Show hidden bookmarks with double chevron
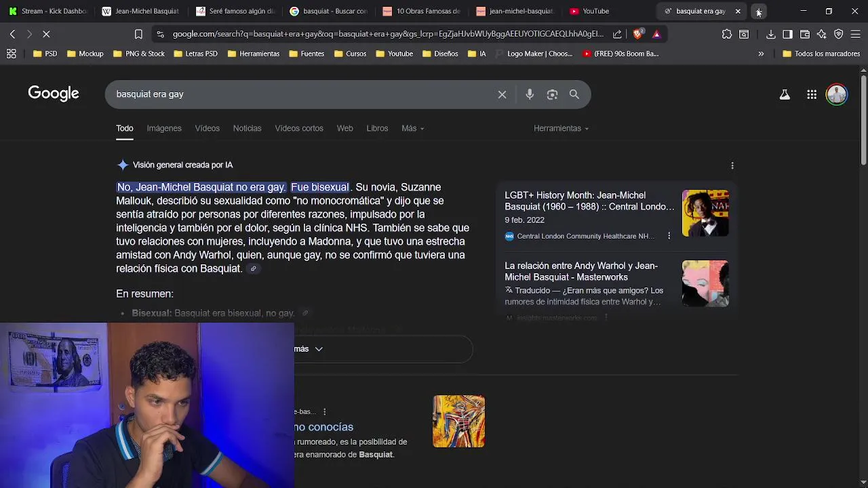The width and height of the screenshot is (868, 488). point(761,54)
